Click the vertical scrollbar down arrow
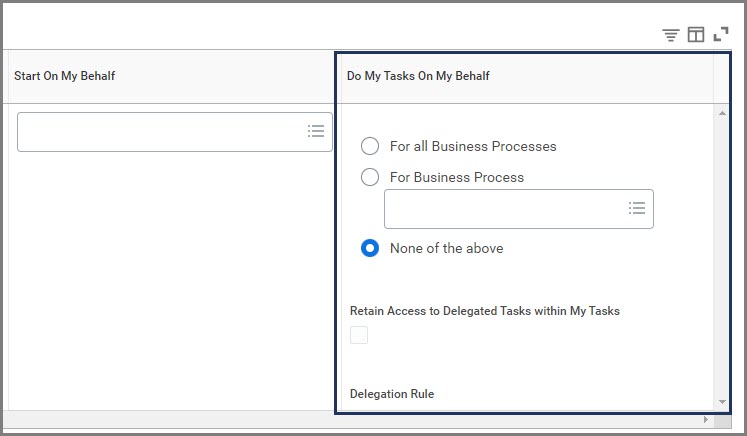Image resolution: width=747 pixels, height=436 pixels. [x=722, y=401]
